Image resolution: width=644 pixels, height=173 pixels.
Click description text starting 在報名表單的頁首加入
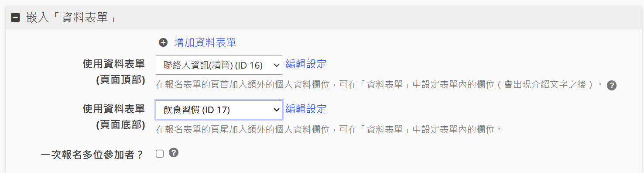pos(380,85)
